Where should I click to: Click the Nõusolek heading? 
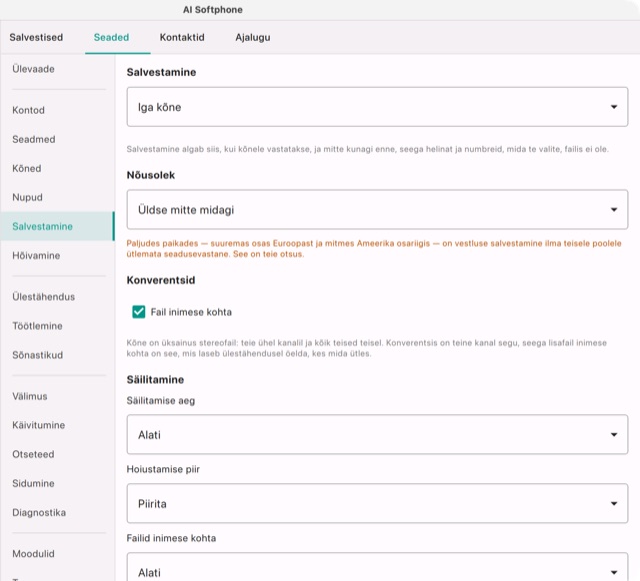pos(151,175)
